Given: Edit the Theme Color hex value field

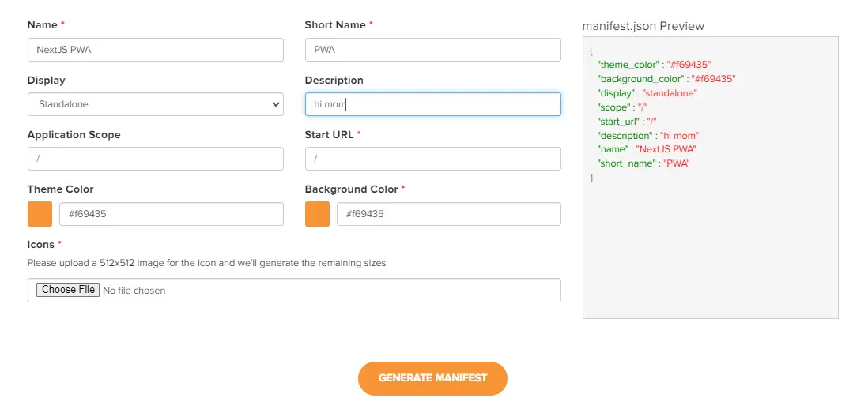Looking at the screenshot, I should pyautogui.click(x=171, y=214).
